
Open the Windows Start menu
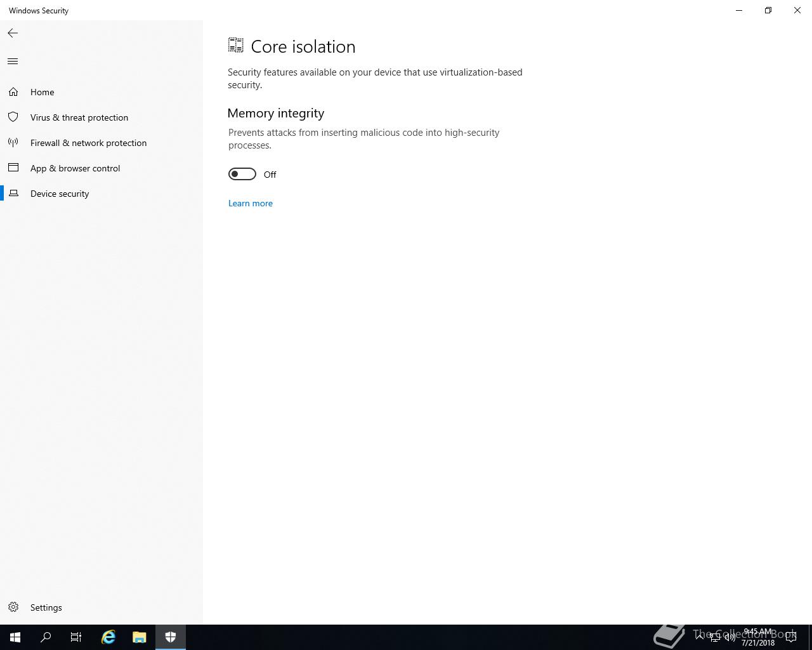pyautogui.click(x=15, y=637)
